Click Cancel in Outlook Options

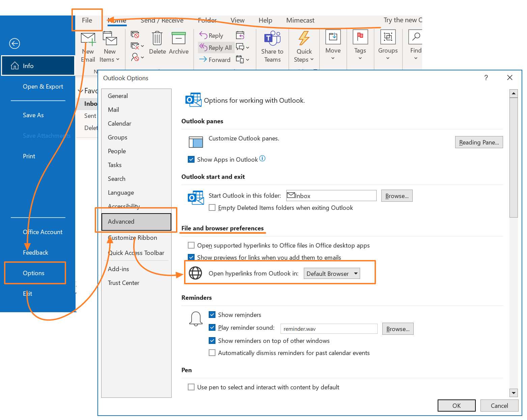[x=499, y=406]
